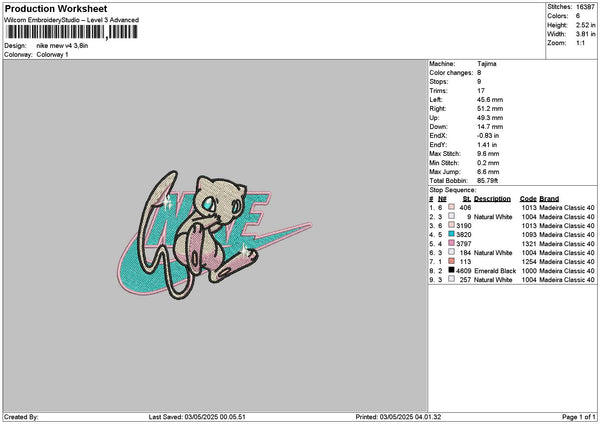Click the 'N#' column header
600x424 pixels.
[442, 199]
